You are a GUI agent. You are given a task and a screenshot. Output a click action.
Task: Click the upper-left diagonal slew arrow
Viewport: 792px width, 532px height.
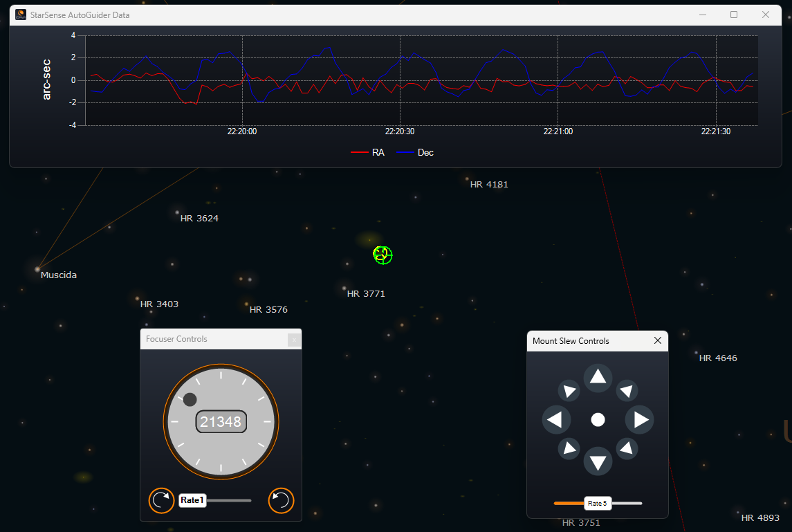coord(569,391)
